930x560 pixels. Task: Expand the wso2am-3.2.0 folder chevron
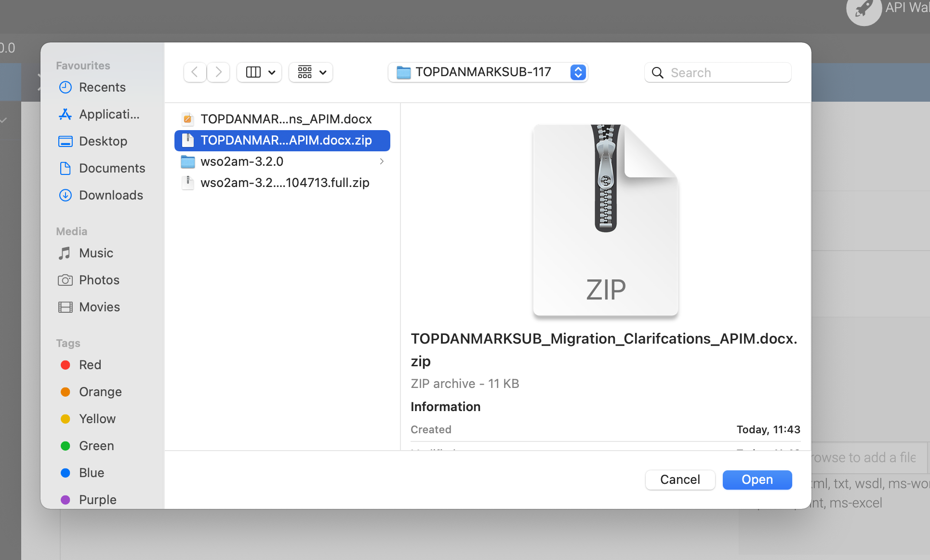coord(382,161)
